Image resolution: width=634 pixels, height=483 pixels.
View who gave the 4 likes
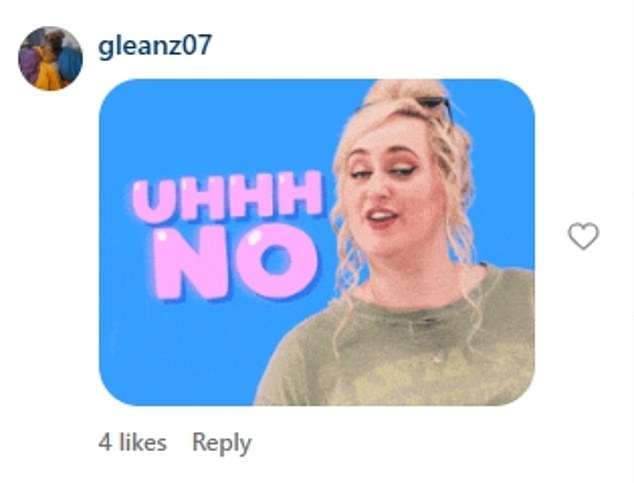point(133,442)
